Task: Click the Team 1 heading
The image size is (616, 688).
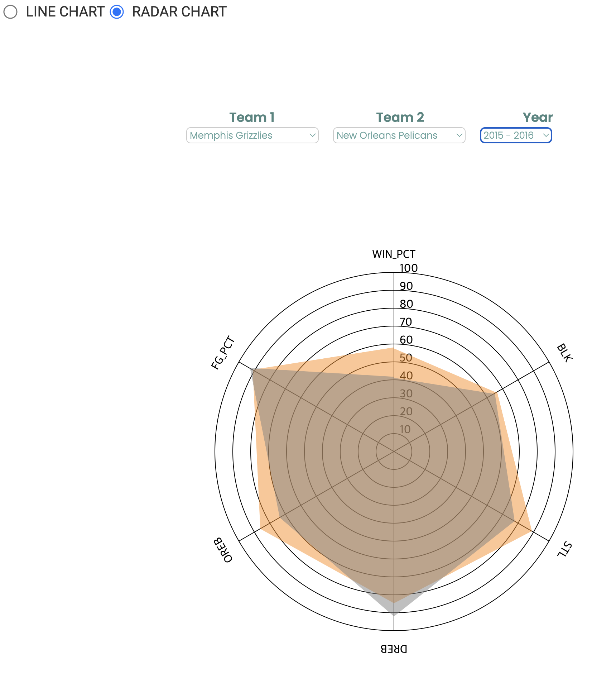Action: point(252,117)
